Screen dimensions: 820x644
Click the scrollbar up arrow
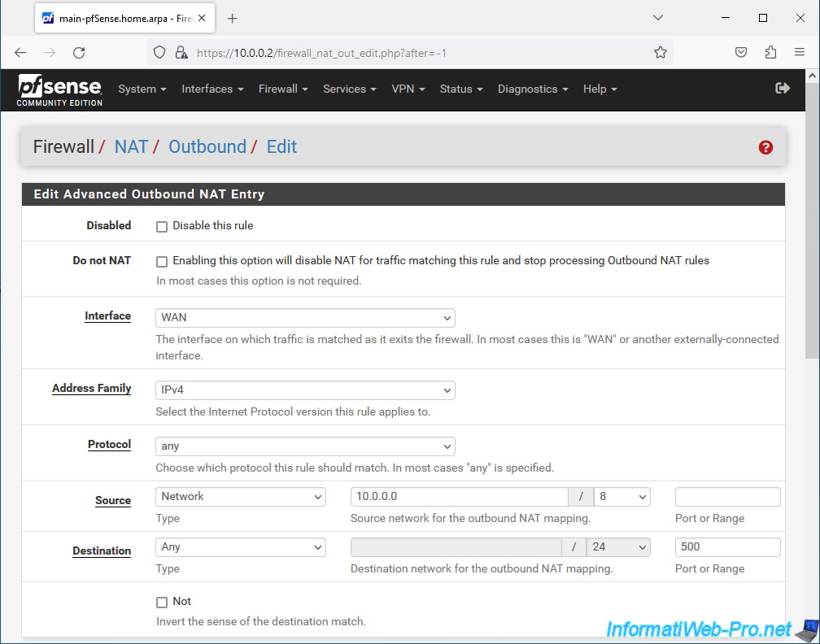pos(812,76)
